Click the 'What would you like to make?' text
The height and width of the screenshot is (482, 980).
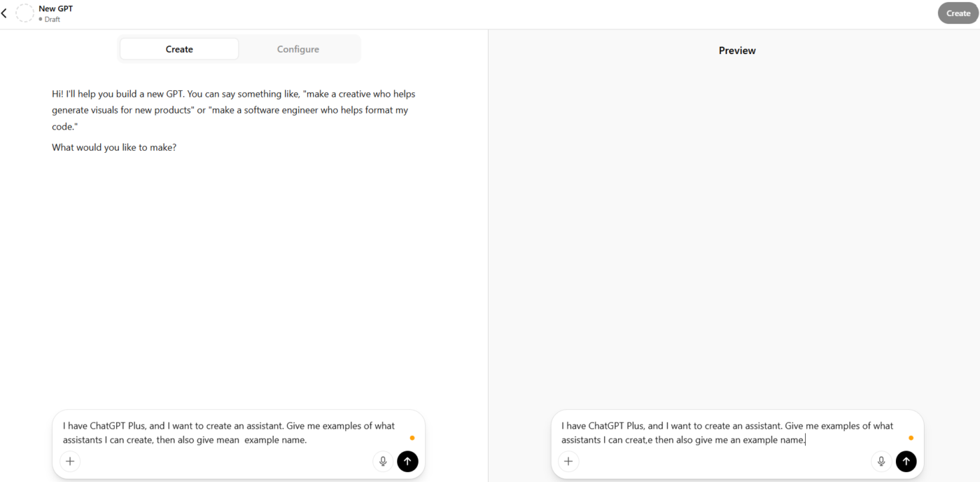(114, 148)
